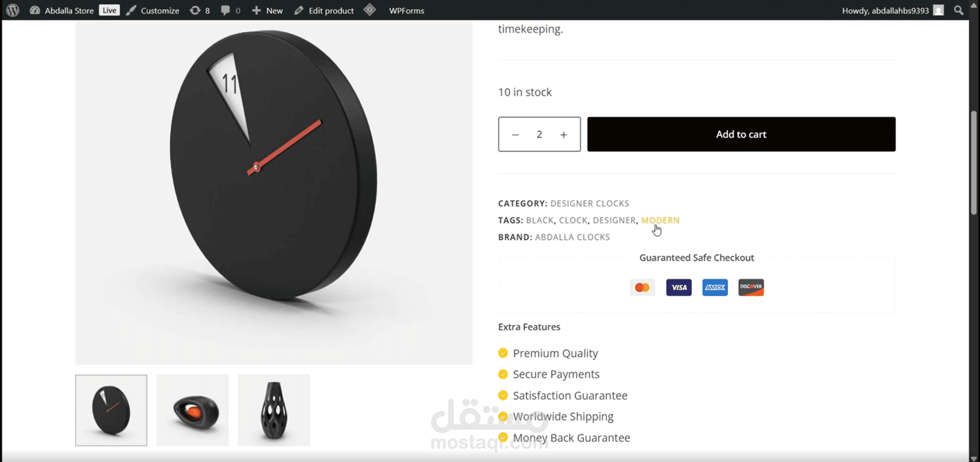Click the user avatar icon
Screen dimensions: 980x462
(x=939, y=10)
